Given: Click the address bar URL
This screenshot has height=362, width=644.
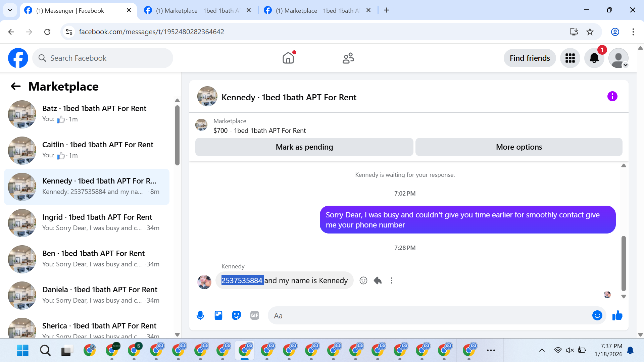Looking at the screenshot, I should coord(151,32).
